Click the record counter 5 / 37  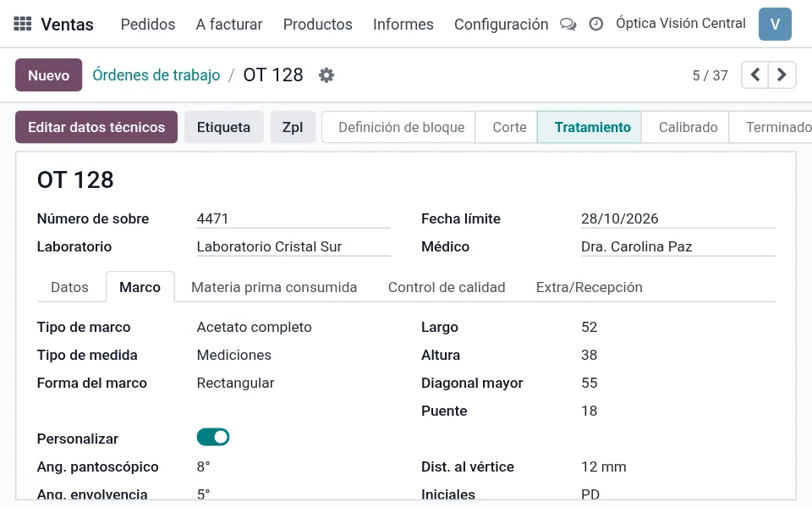[x=710, y=75]
